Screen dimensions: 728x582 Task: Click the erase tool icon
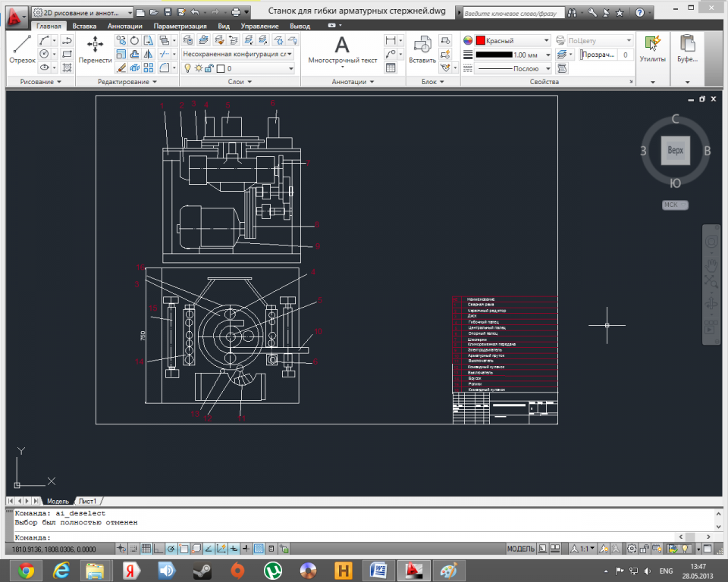tap(121, 68)
